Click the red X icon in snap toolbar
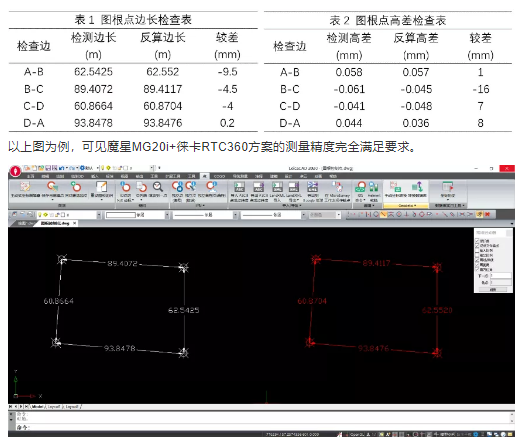This screenshot has width=524, height=441. click(487, 214)
